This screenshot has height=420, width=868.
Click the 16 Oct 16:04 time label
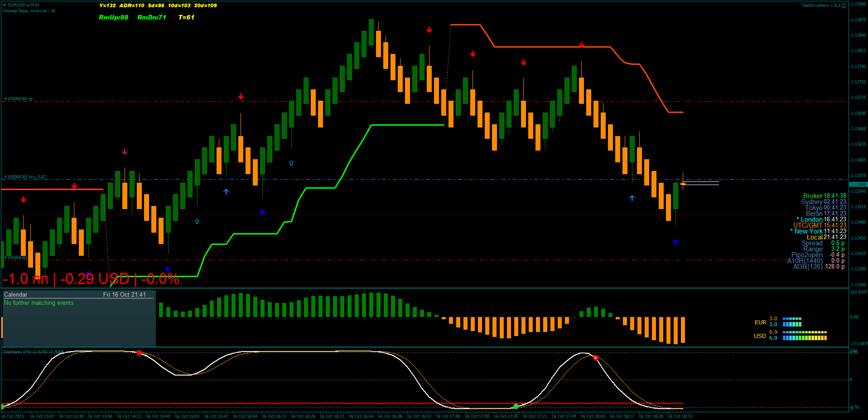pos(245,416)
